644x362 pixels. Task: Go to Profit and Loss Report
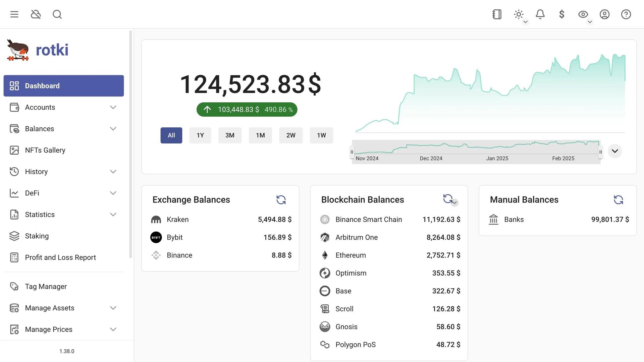click(60, 257)
